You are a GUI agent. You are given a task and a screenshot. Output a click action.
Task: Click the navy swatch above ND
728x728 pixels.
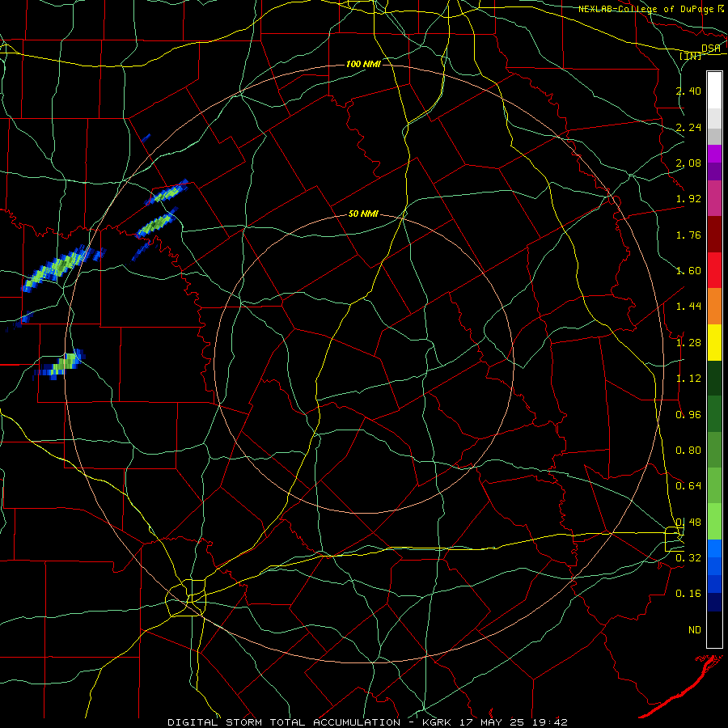pos(714,603)
